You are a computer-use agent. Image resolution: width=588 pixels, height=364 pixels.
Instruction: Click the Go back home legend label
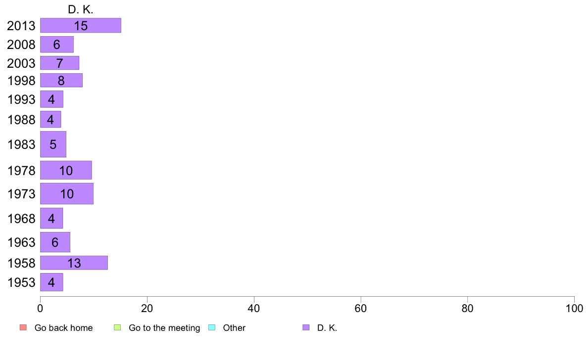pyautogui.click(x=63, y=327)
